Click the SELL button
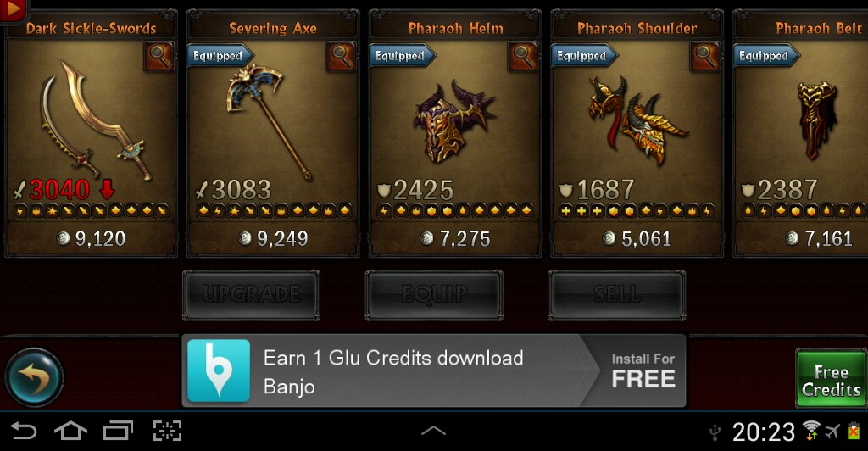 [617, 295]
